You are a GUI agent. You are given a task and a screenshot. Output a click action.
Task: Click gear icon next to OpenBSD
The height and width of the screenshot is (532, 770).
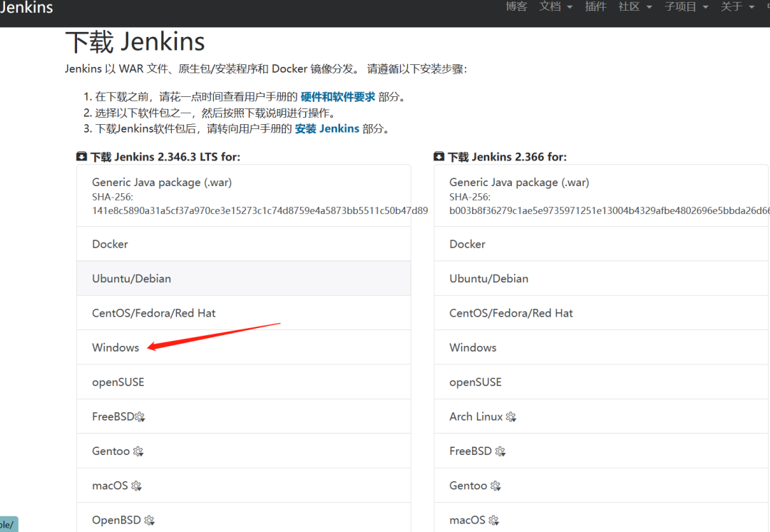tap(149, 520)
